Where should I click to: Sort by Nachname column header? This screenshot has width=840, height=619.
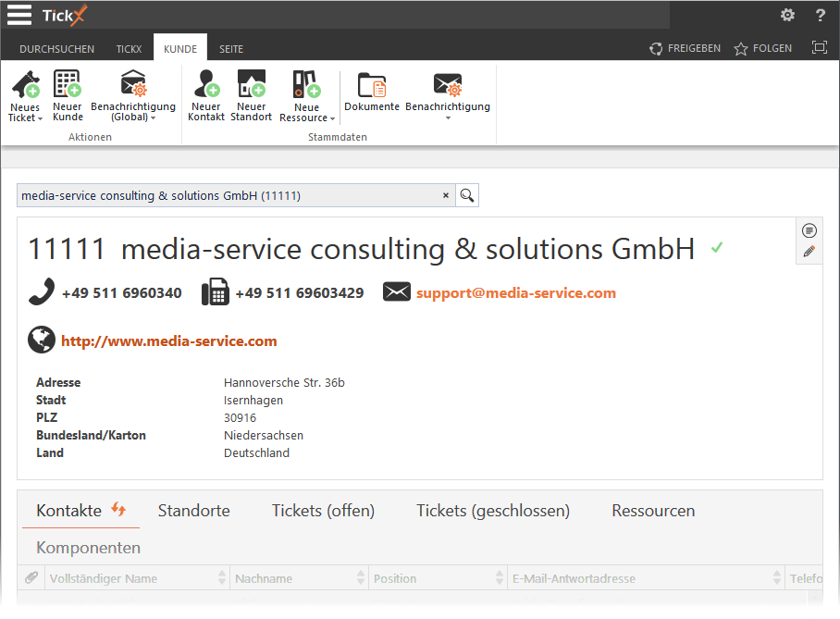pyautogui.click(x=300, y=578)
